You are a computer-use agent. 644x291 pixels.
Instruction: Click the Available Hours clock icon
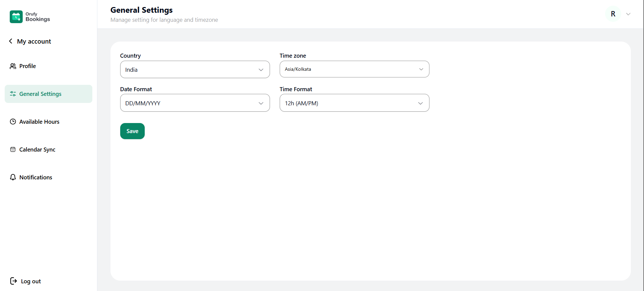pyautogui.click(x=13, y=122)
